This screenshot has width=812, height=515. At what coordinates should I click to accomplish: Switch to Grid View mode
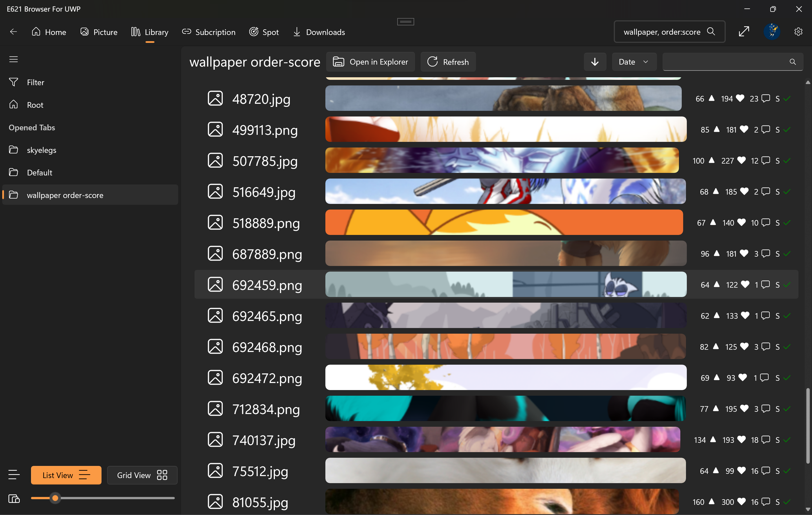click(x=142, y=475)
